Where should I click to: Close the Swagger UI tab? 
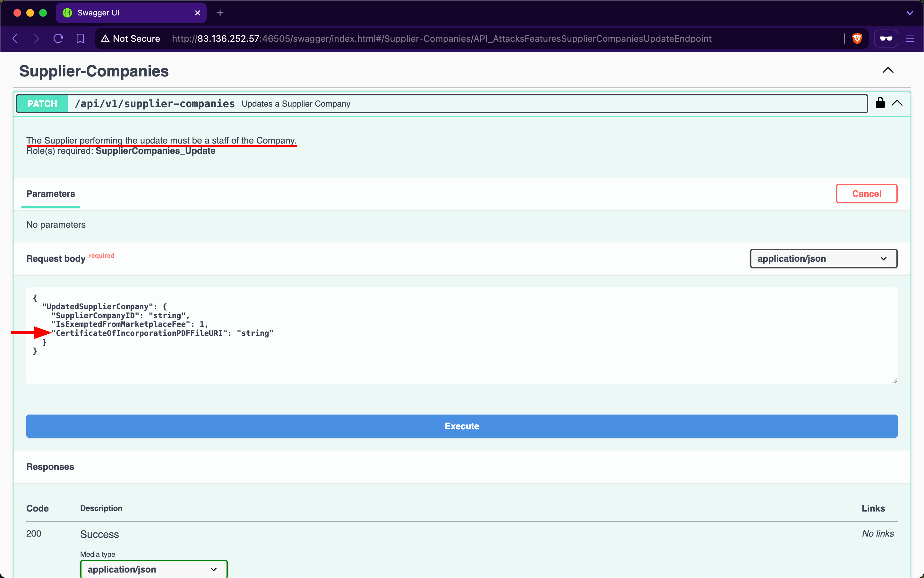197,13
